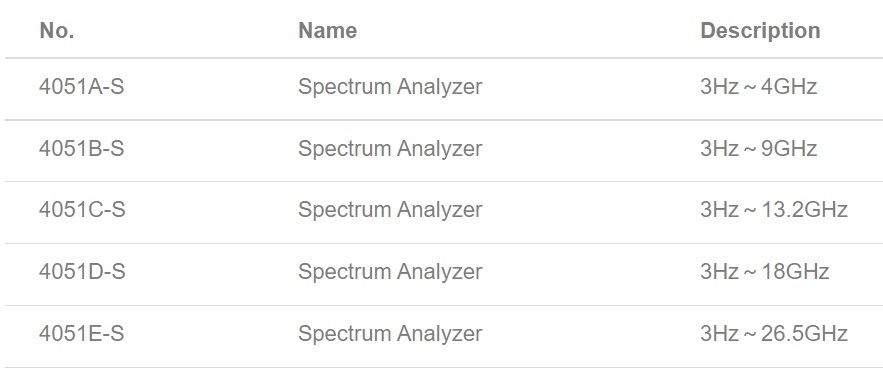
Task: Click the 3Hz ~ 13.2GHz description
Action: pyautogui.click(x=774, y=209)
